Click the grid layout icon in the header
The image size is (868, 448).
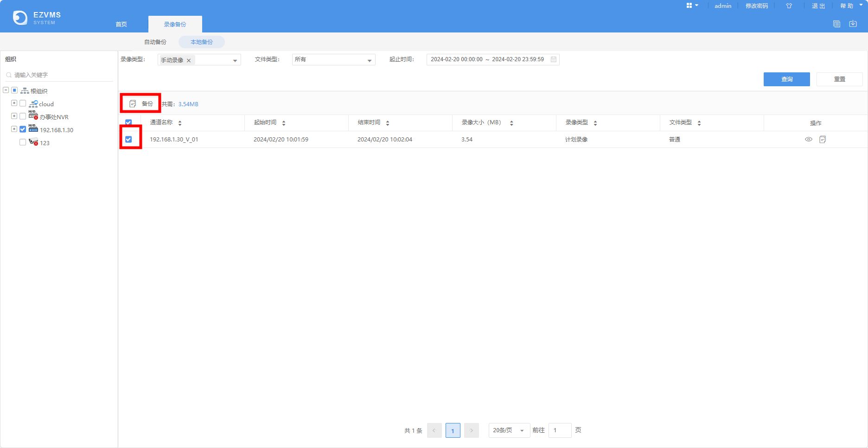click(x=689, y=6)
